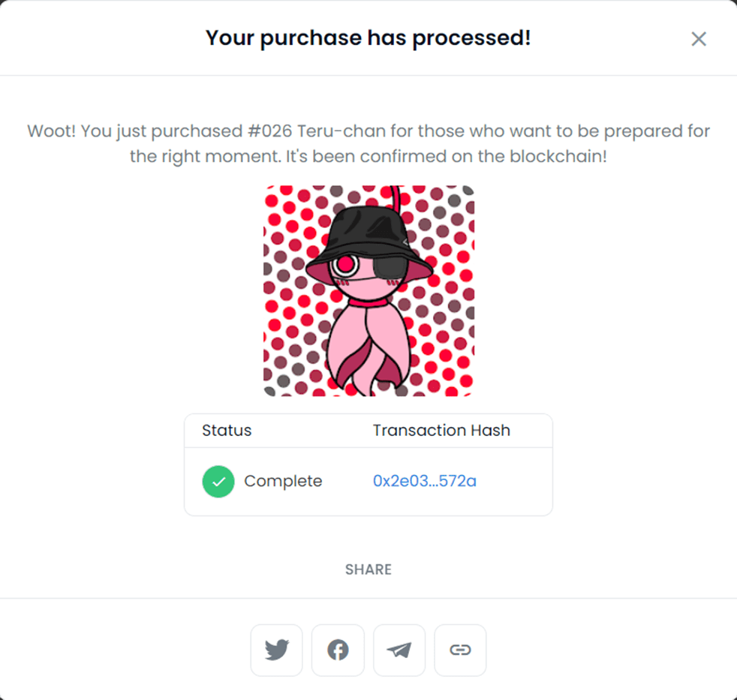Click the Transaction Hash column header

click(x=441, y=431)
